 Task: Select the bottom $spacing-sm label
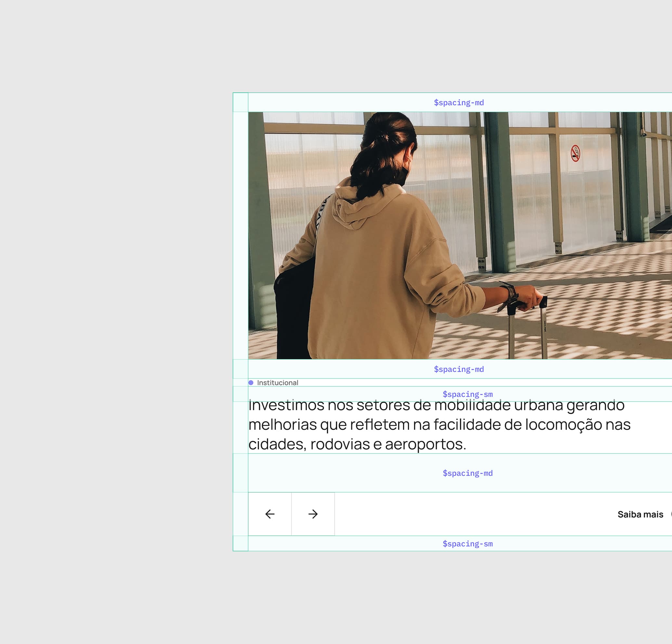467,544
